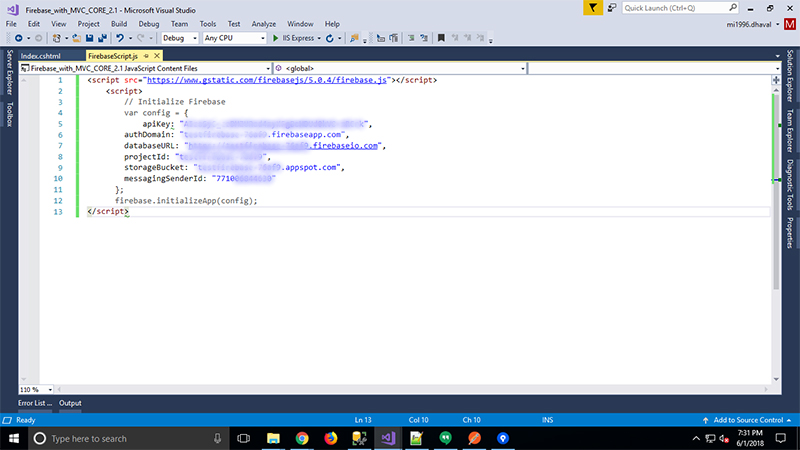Open the Debug configuration dropdown
800x450 pixels.
point(180,38)
